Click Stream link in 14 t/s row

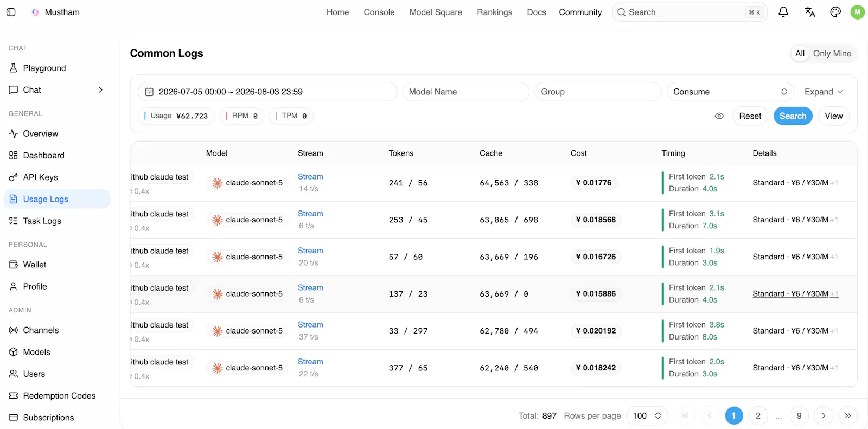(x=310, y=177)
